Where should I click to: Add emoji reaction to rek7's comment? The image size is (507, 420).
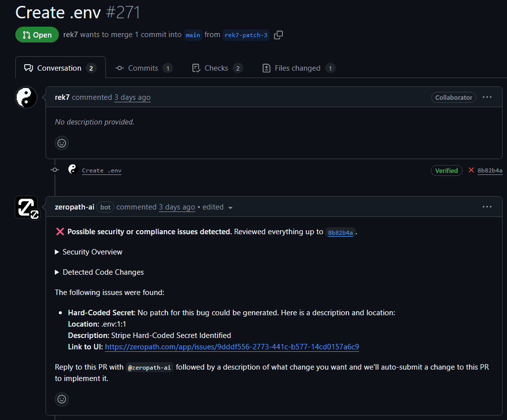coord(62,143)
